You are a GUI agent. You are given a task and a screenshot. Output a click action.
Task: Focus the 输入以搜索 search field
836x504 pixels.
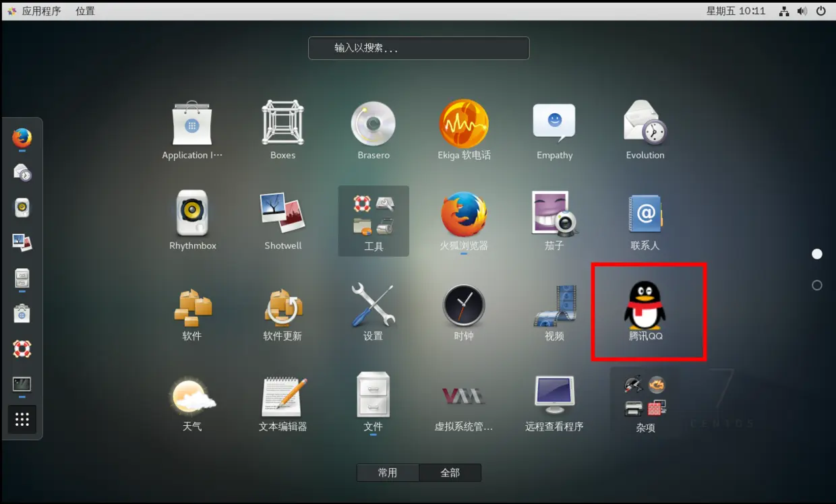(419, 48)
